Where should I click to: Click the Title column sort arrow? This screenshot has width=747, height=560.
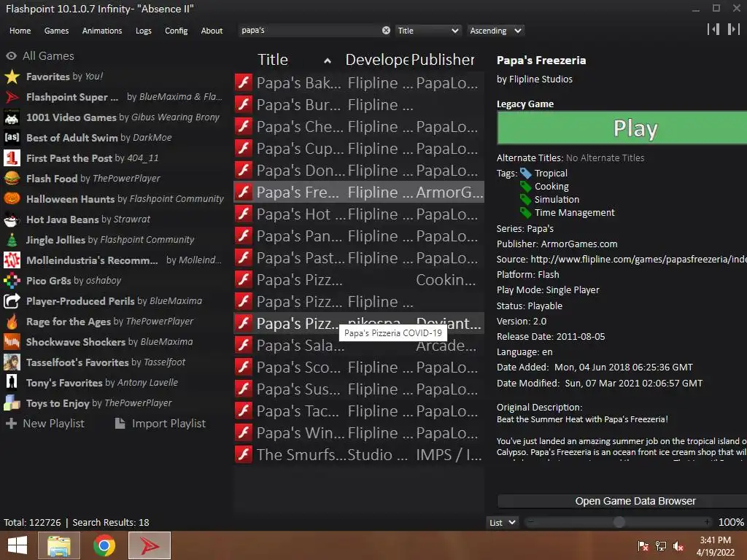pyautogui.click(x=328, y=61)
